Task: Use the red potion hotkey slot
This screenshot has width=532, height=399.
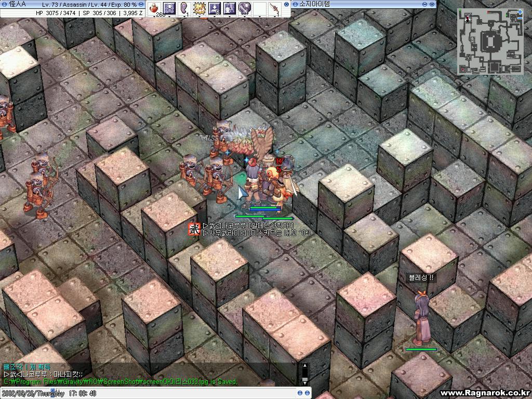Action: click(x=155, y=8)
